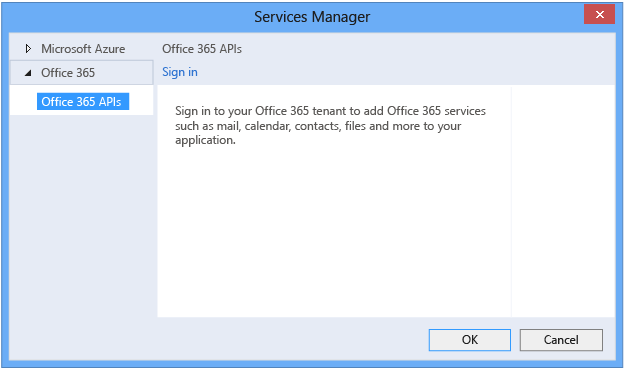This screenshot has height=369, width=624.
Task: Click the Office 365 APIs heading text
Action: click(x=202, y=49)
